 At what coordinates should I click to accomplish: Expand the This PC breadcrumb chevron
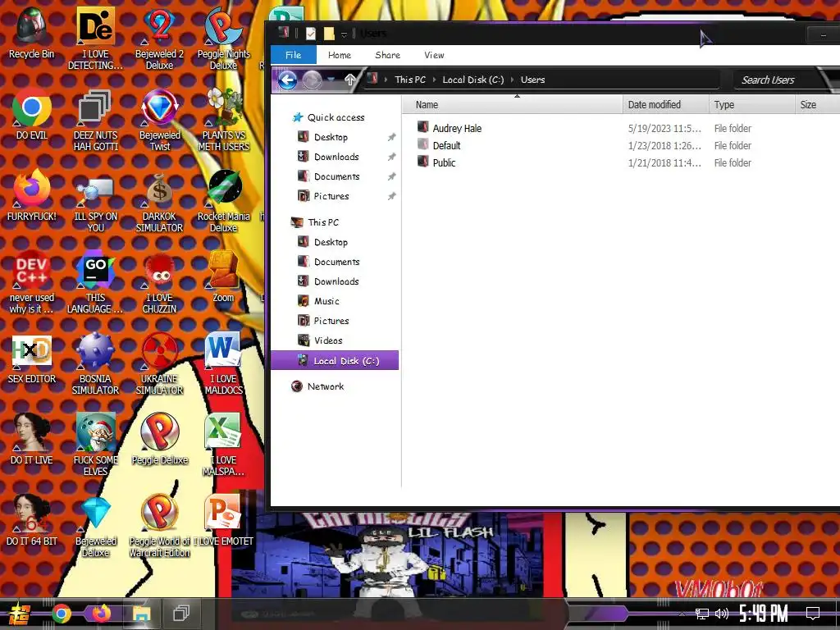tap(434, 80)
